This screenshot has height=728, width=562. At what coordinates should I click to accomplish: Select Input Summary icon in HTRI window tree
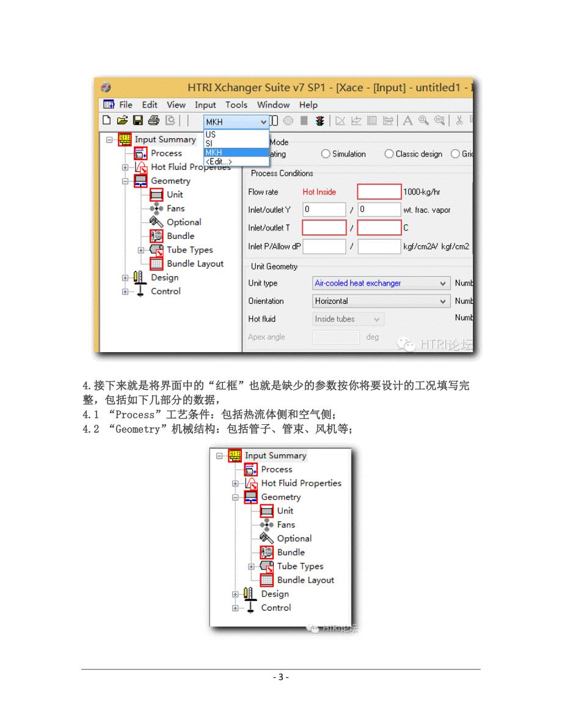click(x=125, y=139)
